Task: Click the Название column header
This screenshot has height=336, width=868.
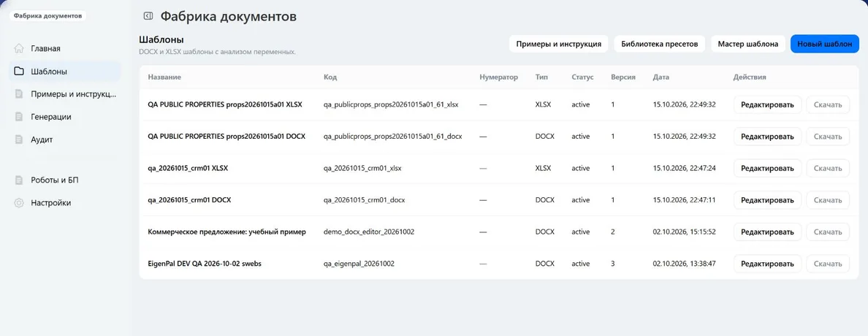Action: [164, 77]
